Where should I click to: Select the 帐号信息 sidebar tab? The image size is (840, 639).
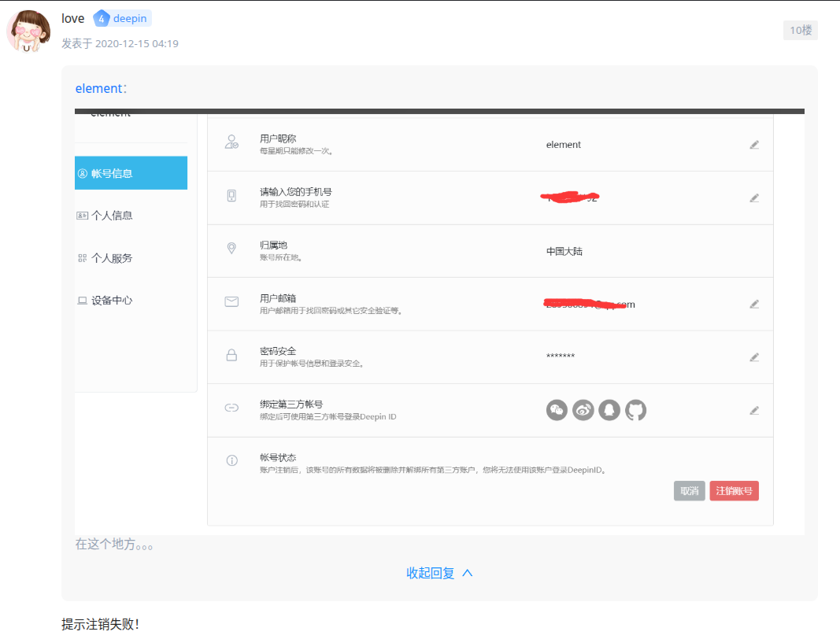(131, 173)
